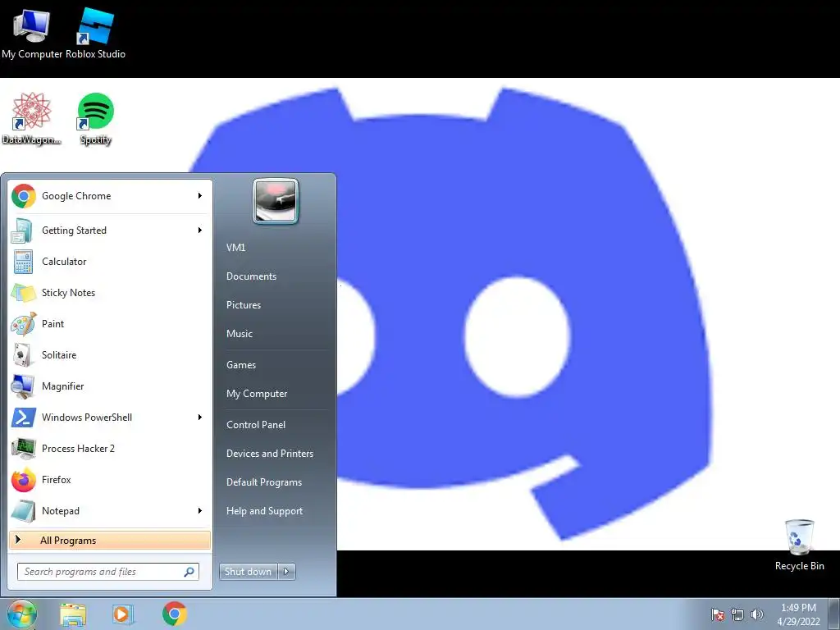
Task: Select the Solitaire label
Action: click(59, 355)
